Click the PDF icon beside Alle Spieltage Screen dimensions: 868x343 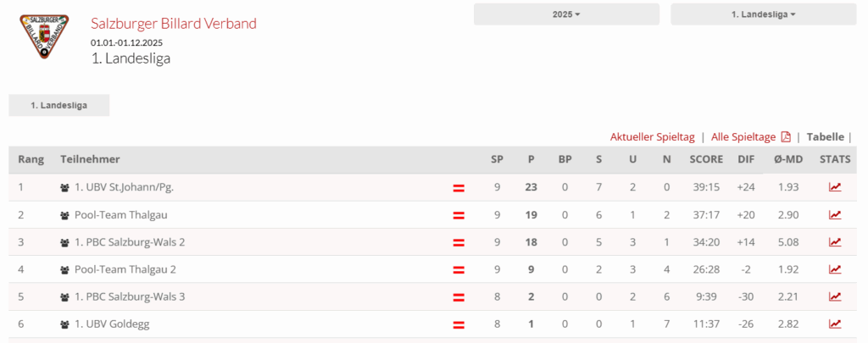[786, 137]
